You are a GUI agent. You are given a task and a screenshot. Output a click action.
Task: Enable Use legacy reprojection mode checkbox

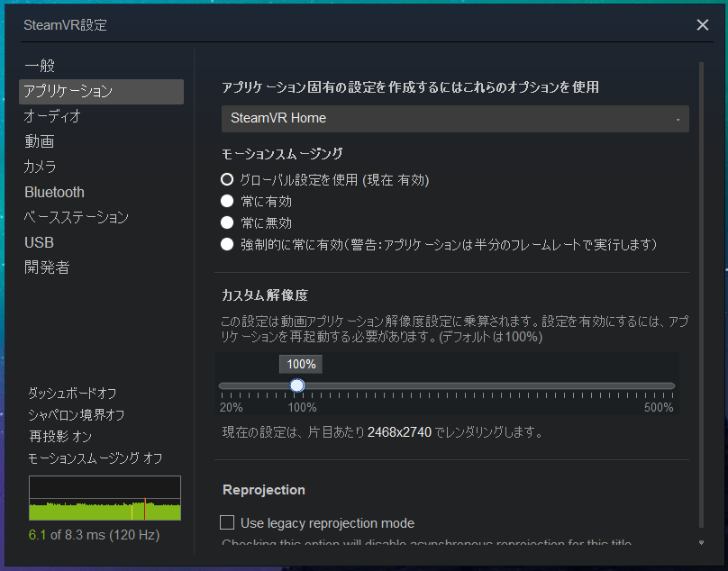[x=227, y=522]
